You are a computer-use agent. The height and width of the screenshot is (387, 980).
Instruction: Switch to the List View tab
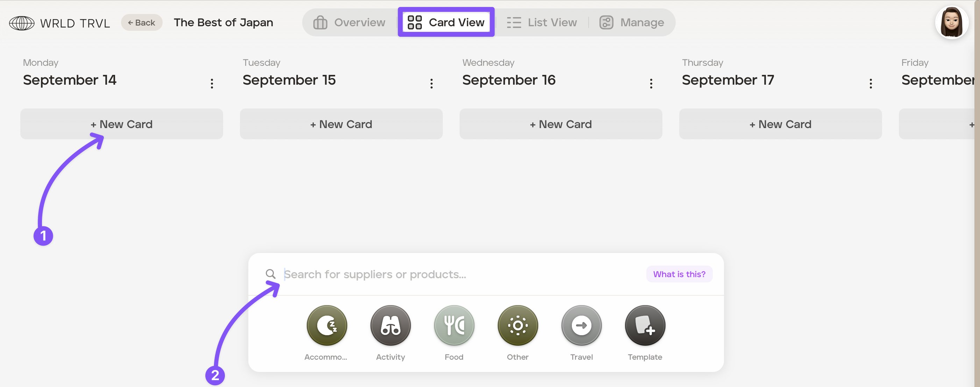click(542, 22)
